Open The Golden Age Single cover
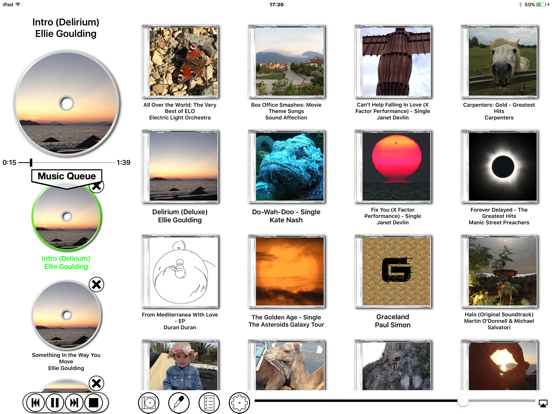 click(x=287, y=272)
